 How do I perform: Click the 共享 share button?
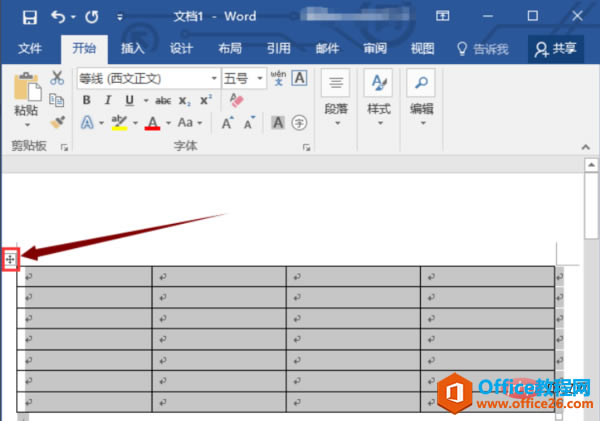click(556, 49)
